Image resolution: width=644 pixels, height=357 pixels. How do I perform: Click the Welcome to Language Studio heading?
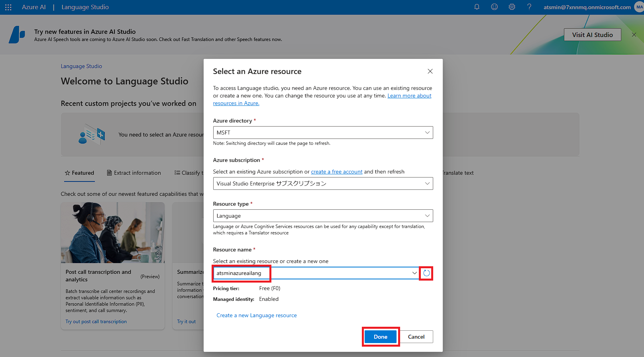(x=124, y=81)
